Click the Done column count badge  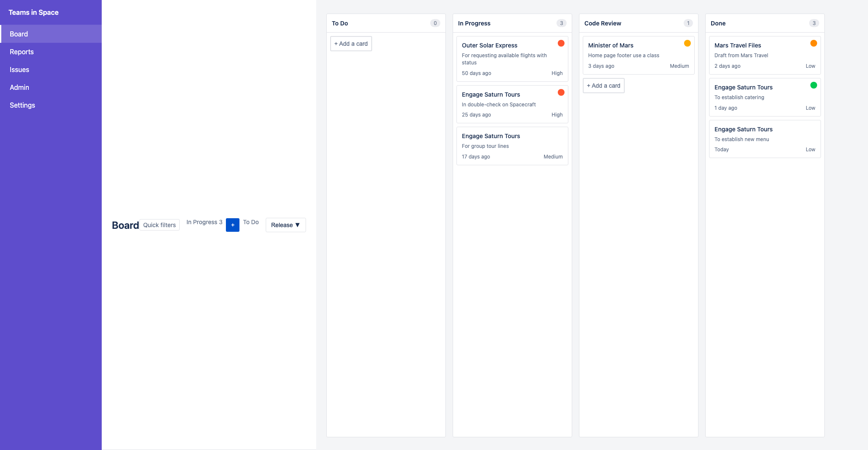click(x=814, y=23)
